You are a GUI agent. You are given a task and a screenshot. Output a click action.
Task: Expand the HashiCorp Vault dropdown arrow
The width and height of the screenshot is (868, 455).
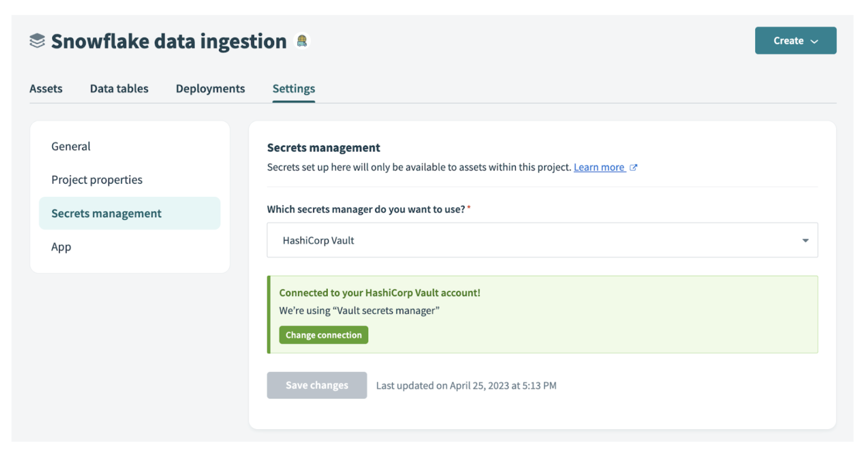point(805,241)
